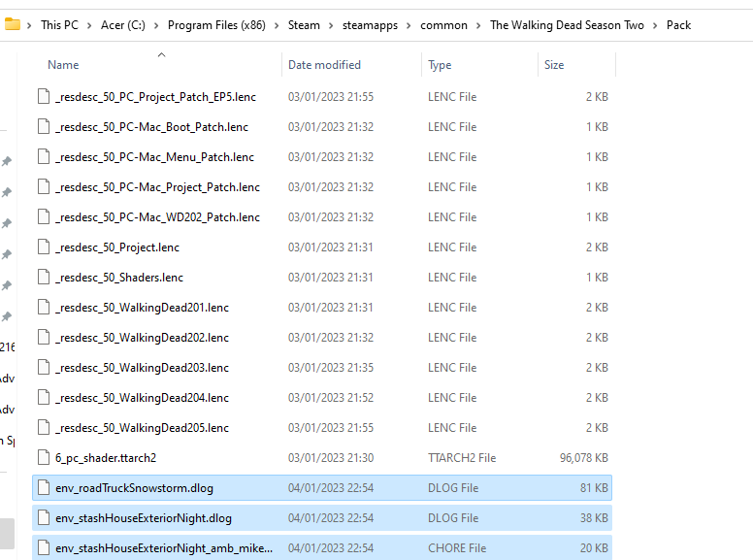The width and height of the screenshot is (753, 560).
Task: Sort files by Date modified column
Action: tap(324, 65)
